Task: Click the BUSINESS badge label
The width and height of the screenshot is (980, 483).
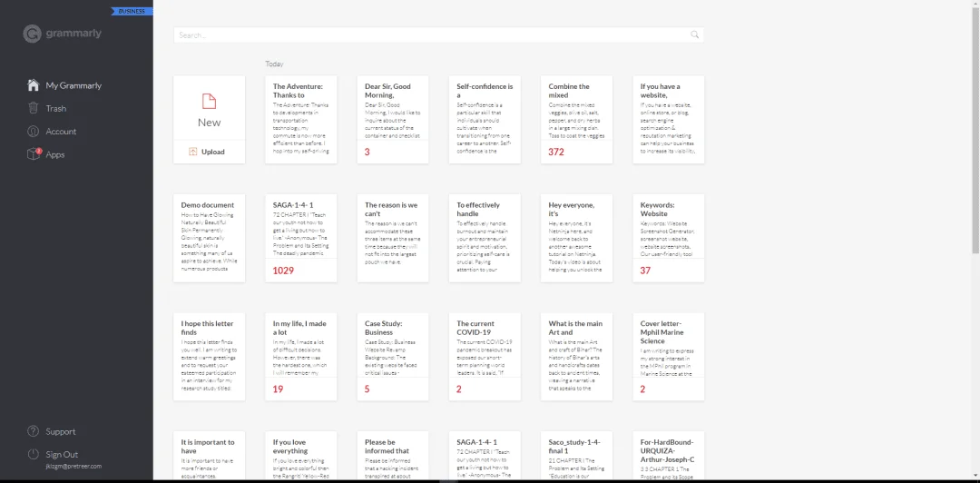Action: [132, 11]
